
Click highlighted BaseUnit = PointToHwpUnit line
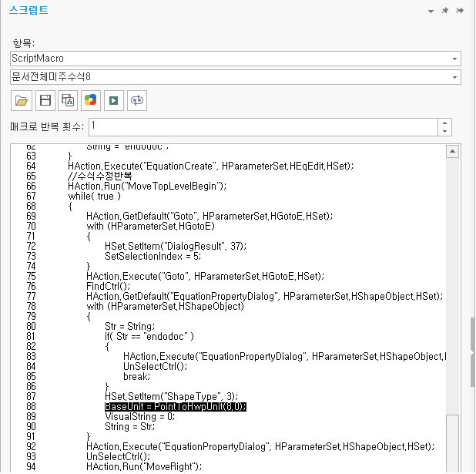(x=175, y=406)
